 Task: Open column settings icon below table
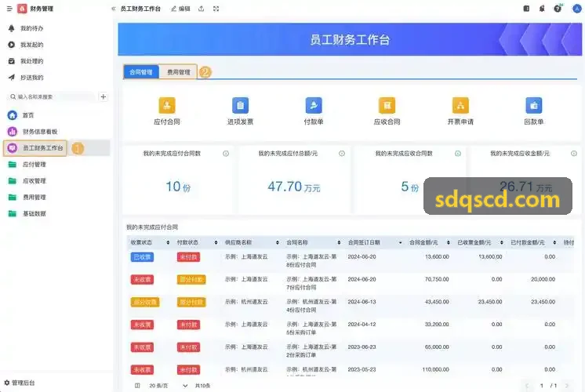(137, 386)
